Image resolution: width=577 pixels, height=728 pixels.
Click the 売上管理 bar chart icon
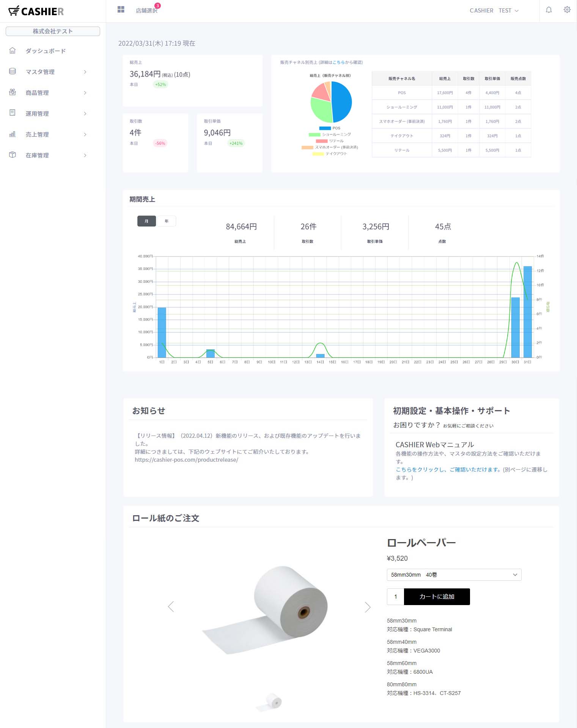coord(13,134)
